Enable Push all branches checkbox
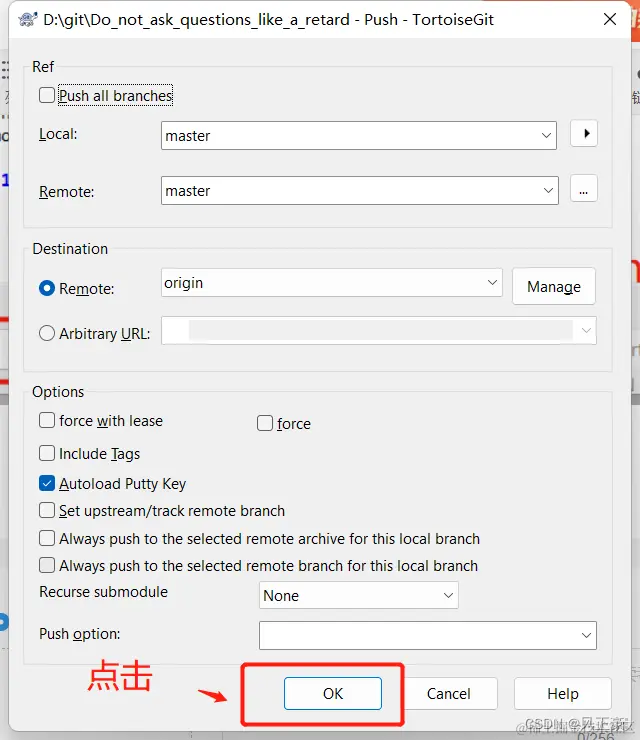 47,95
